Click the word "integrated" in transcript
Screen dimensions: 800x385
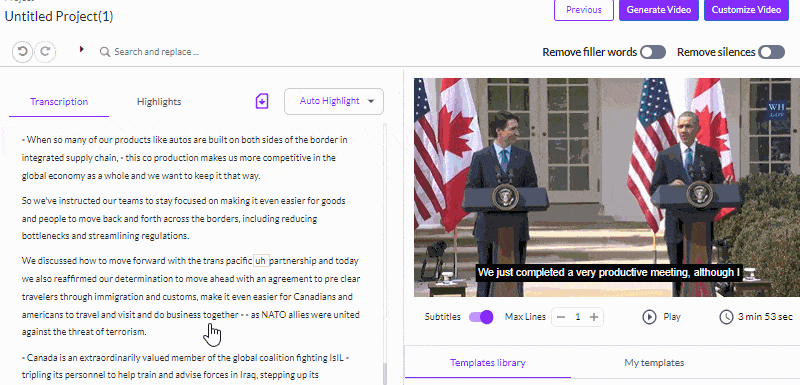41,158
